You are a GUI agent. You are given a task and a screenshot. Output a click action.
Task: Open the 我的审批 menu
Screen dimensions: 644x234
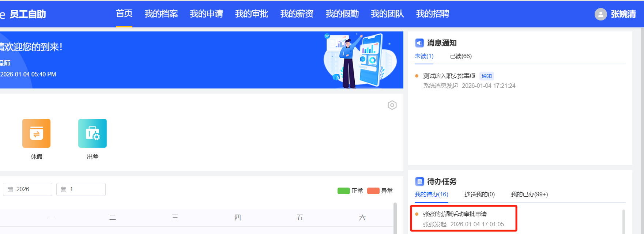[x=252, y=14]
